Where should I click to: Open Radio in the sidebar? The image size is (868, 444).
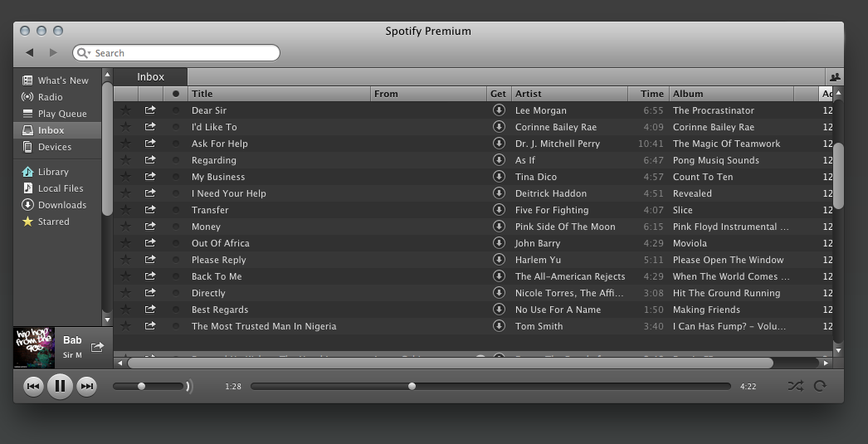click(x=50, y=97)
